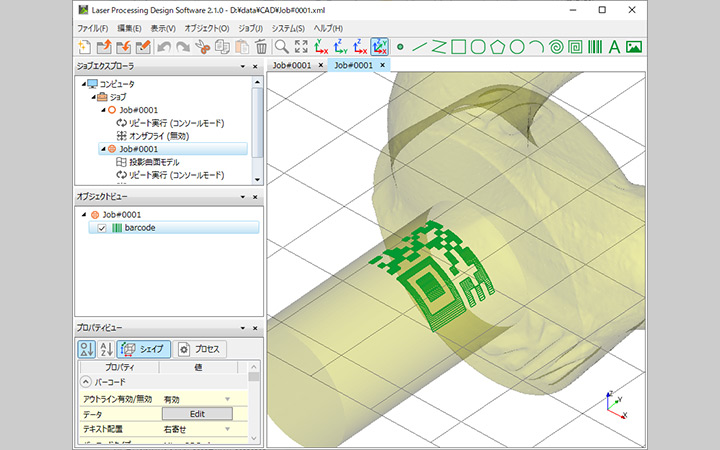Screen dimensions: 720x450
Task: Click the Edit button for データ
Action: click(x=197, y=413)
